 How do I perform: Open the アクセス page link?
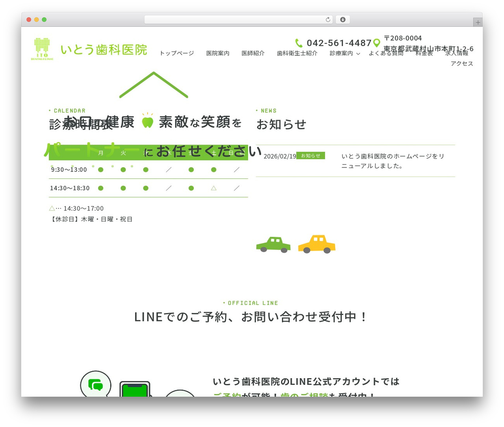coord(462,63)
